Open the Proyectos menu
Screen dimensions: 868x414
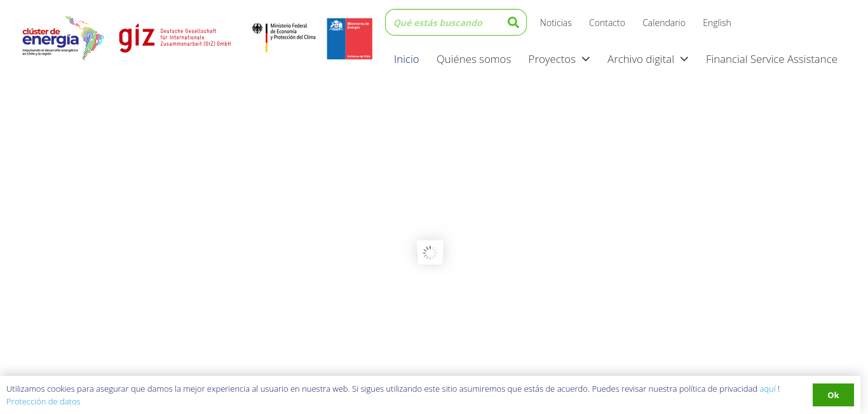point(552,59)
